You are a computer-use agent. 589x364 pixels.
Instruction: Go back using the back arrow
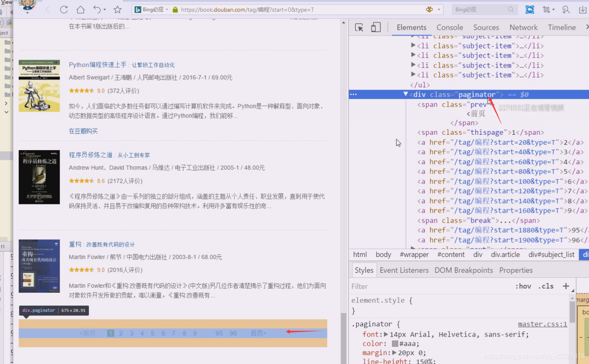(47, 9)
